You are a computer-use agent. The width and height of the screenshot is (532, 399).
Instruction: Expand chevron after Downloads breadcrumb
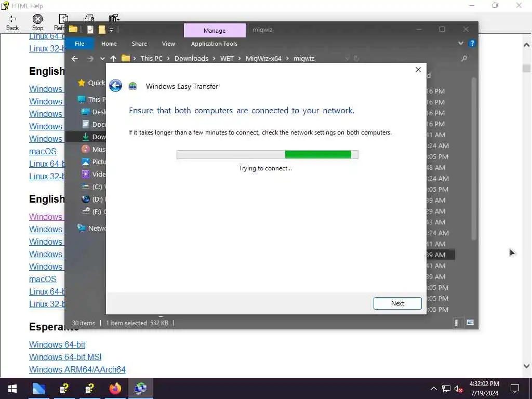(214, 58)
